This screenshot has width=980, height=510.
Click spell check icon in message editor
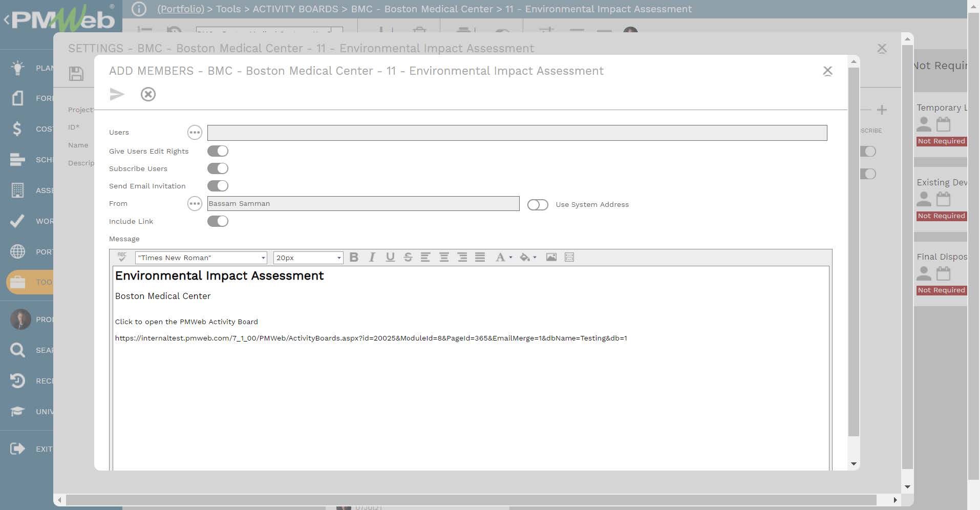[x=122, y=257]
